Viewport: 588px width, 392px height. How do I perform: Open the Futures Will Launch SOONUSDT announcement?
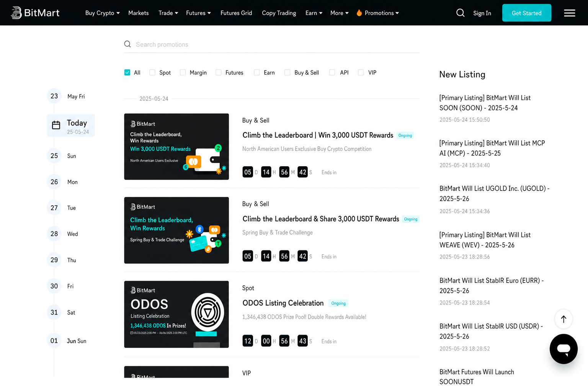coord(477,377)
